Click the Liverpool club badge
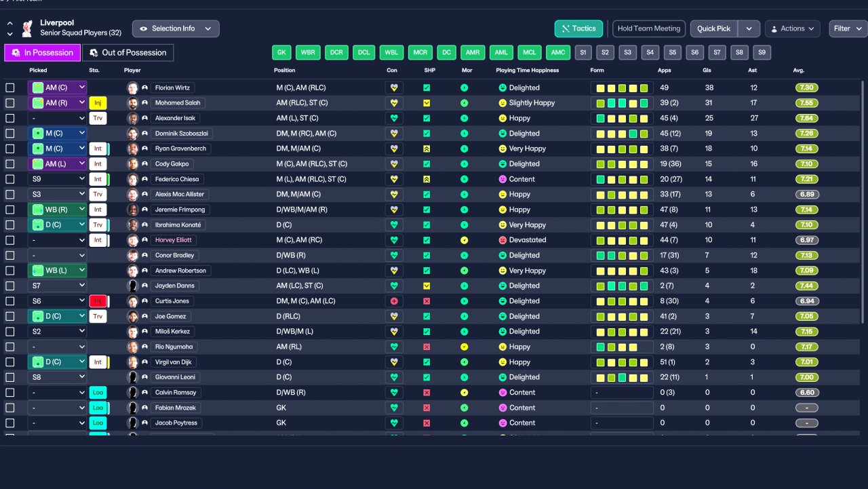Viewport: 868px width, 489px height. click(x=27, y=28)
